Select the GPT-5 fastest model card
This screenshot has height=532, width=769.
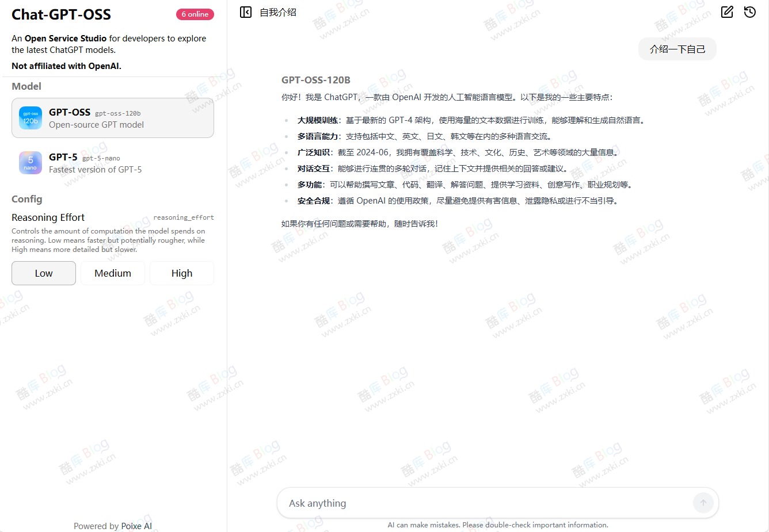[113, 163]
